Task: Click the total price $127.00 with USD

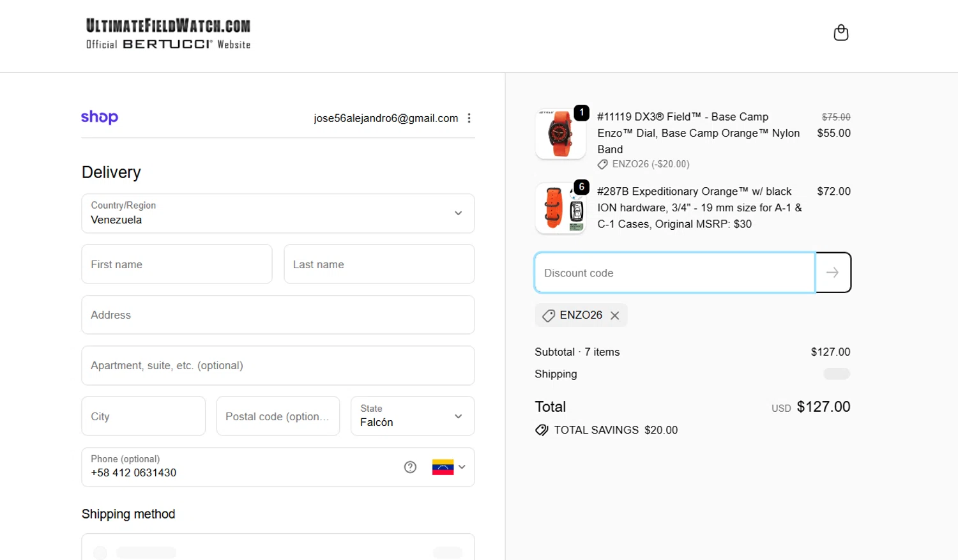Action: point(811,407)
